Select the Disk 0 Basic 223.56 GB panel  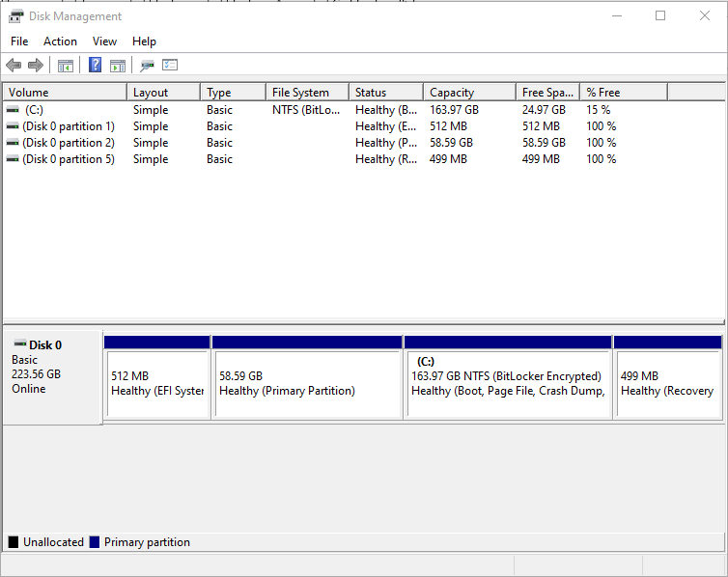point(52,377)
